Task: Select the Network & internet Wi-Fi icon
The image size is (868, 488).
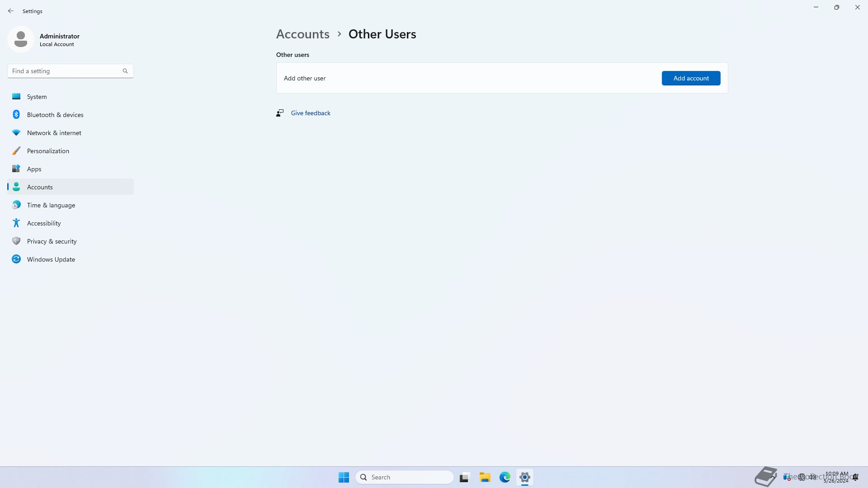Action: (x=16, y=133)
